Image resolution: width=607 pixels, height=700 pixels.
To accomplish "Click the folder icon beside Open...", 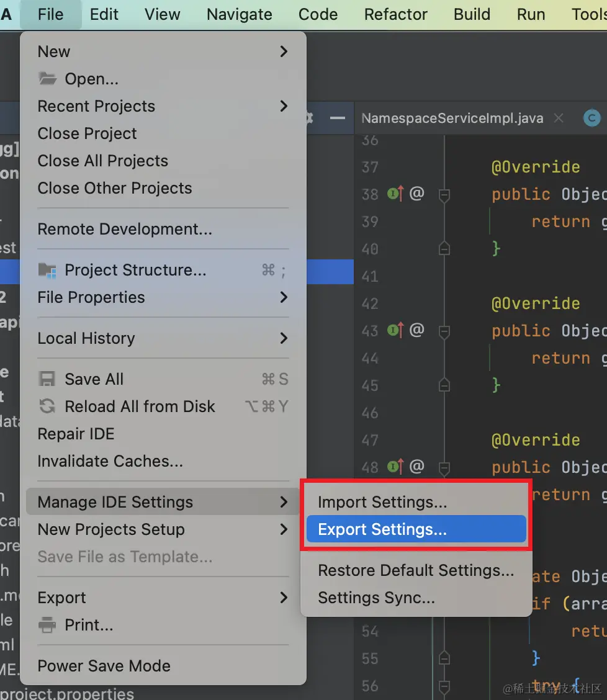I will click(x=48, y=79).
